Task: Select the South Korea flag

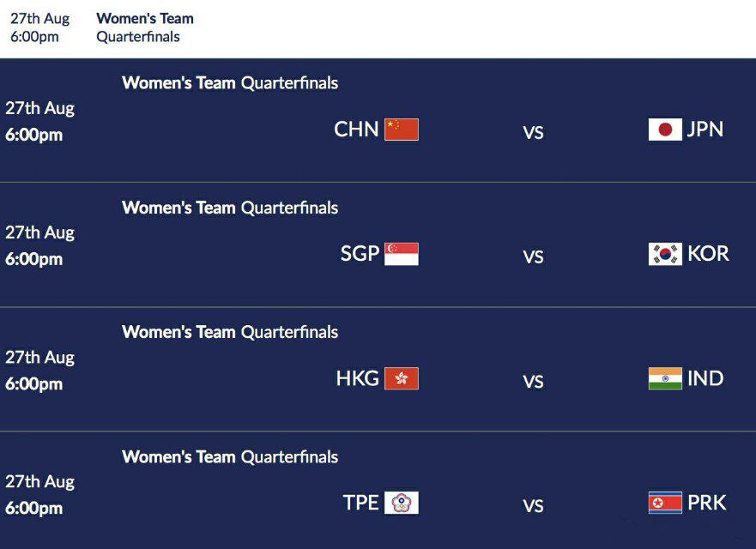Action: coord(665,254)
